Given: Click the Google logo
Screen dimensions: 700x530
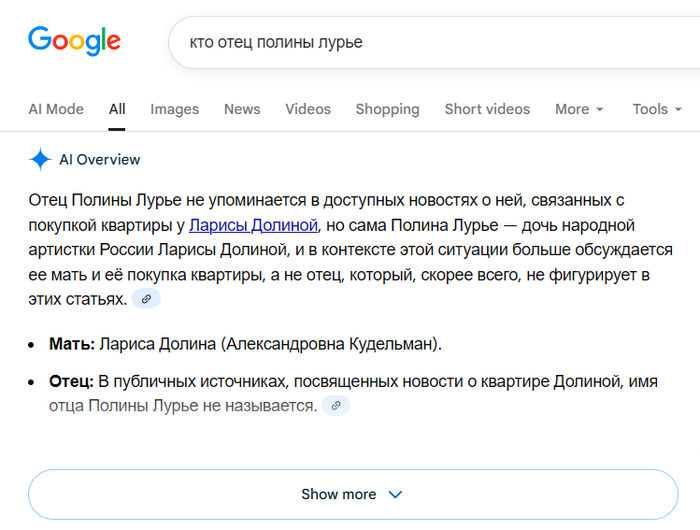Looking at the screenshot, I should tap(74, 41).
